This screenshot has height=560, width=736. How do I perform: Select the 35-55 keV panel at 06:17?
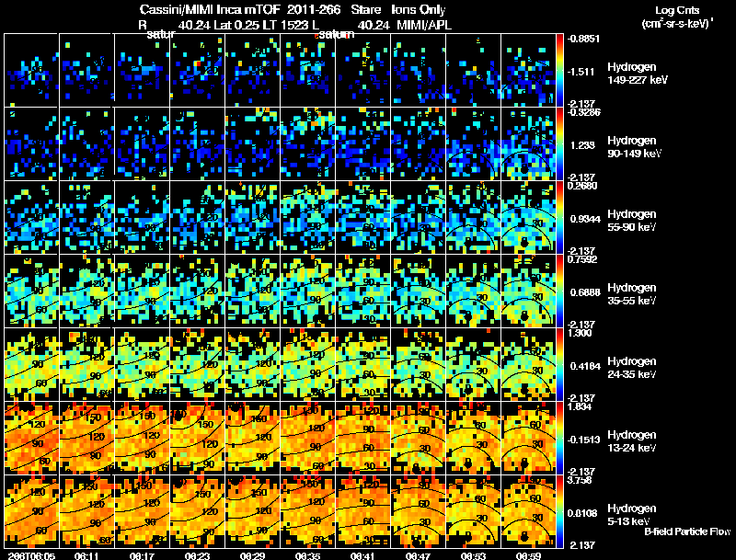click(143, 291)
